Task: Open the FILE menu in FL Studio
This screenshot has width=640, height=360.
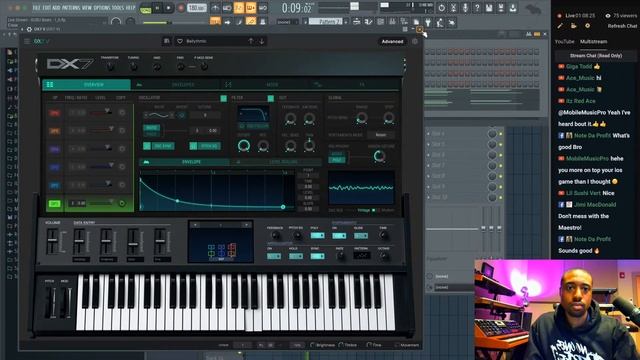Action: [x=36, y=8]
